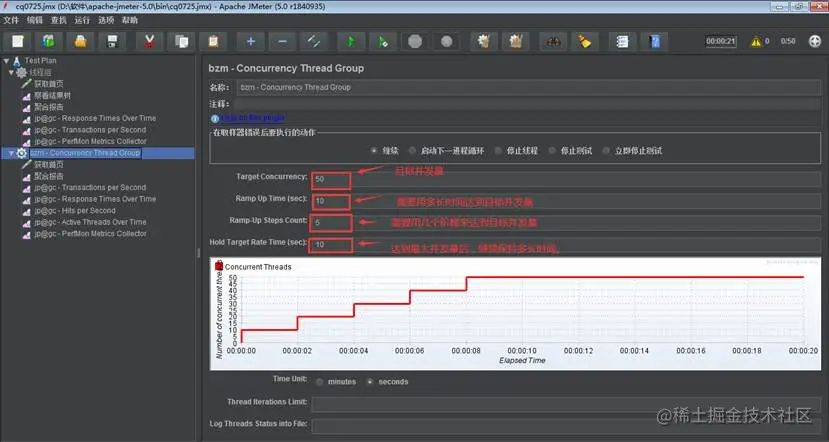Click the Hold Target Rate Time field
829x442 pixels.
pyautogui.click(x=566, y=245)
